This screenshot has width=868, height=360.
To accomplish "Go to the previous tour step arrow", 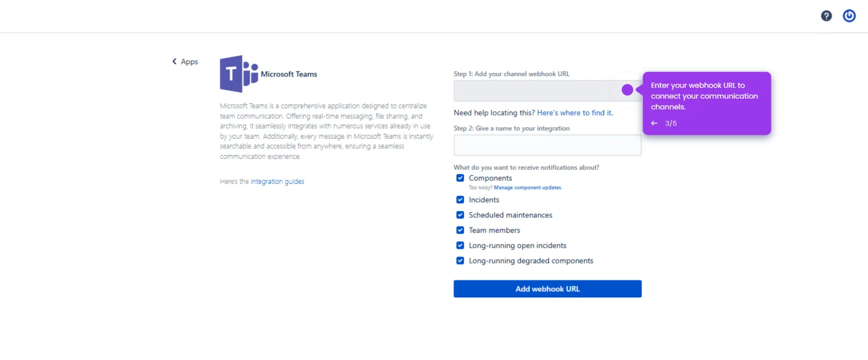I will pyautogui.click(x=654, y=123).
